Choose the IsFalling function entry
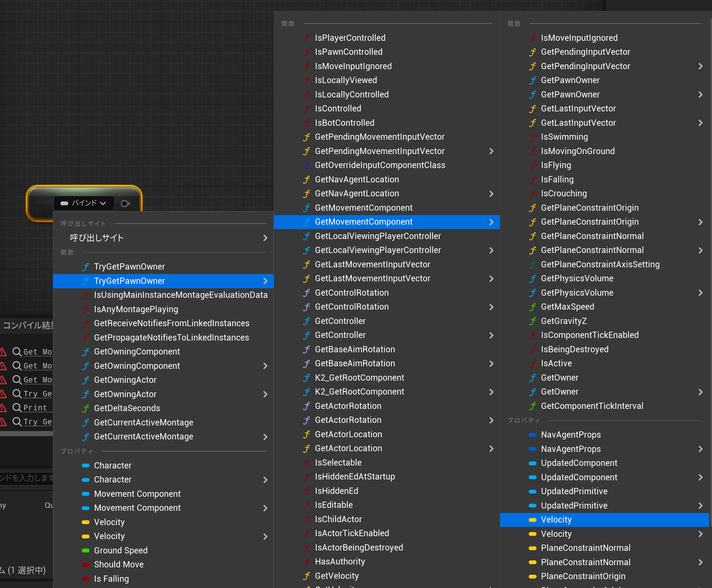Screen dimensions: 712x588 [x=557, y=179]
